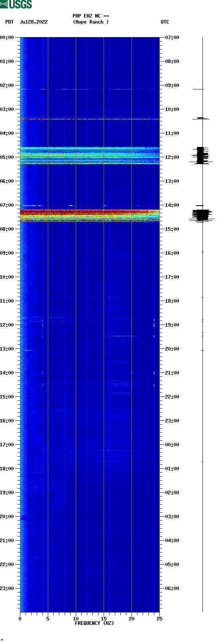Screen dimensions: 220x644
Task: Click the 10:00 UTC time label
Action: [x=172, y=109]
